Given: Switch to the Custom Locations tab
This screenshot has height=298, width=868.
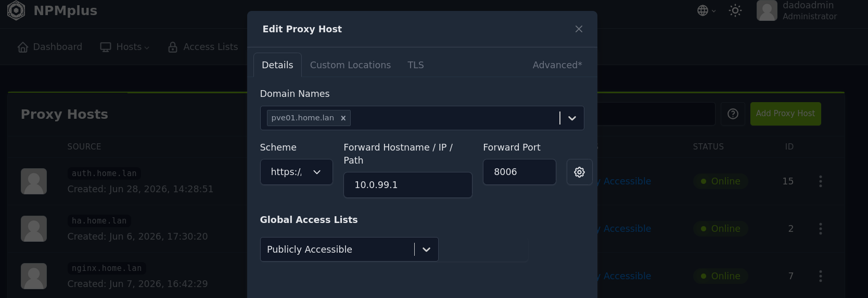Looking at the screenshot, I should (350, 65).
